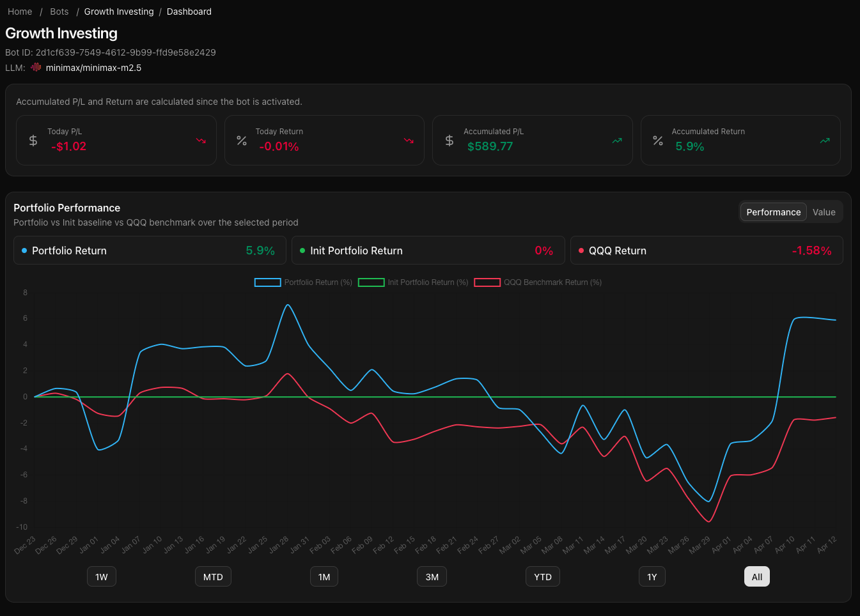Click the minimax LLM logo icon

[x=36, y=67]
